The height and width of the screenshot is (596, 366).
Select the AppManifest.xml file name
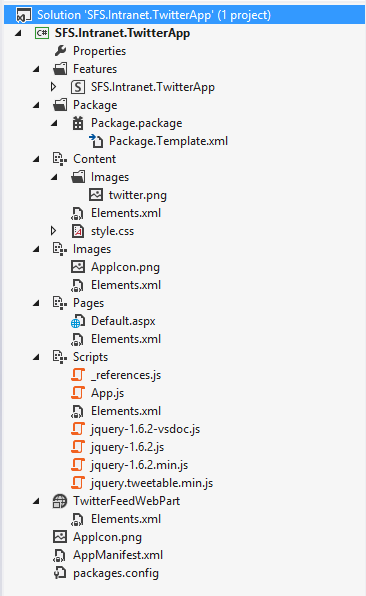coord(118,555)
